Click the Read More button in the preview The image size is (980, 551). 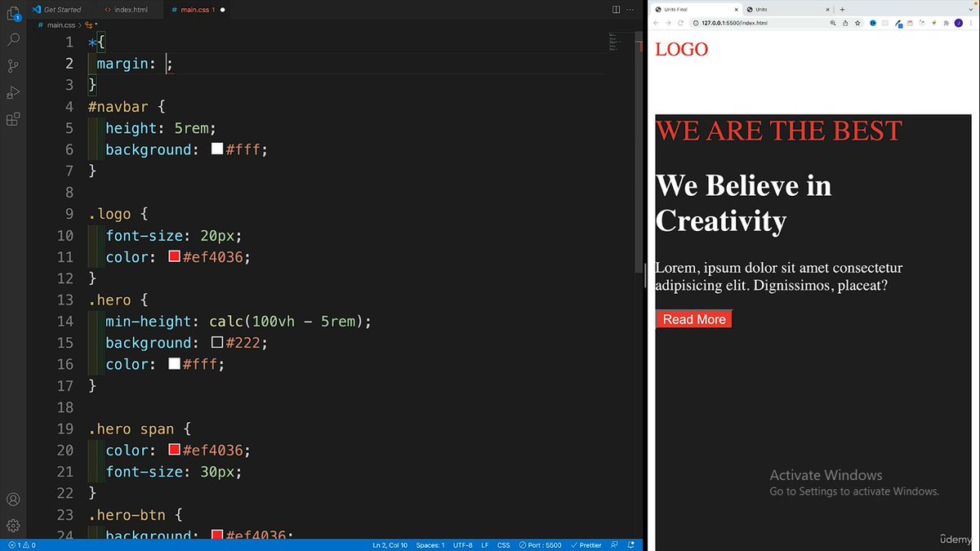(x=693, y=319)
